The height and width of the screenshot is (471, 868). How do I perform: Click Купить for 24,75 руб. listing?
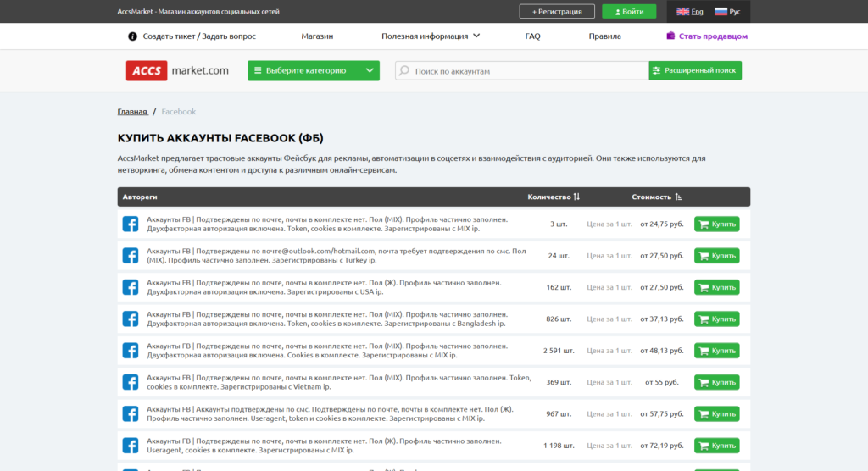[717, 224]
